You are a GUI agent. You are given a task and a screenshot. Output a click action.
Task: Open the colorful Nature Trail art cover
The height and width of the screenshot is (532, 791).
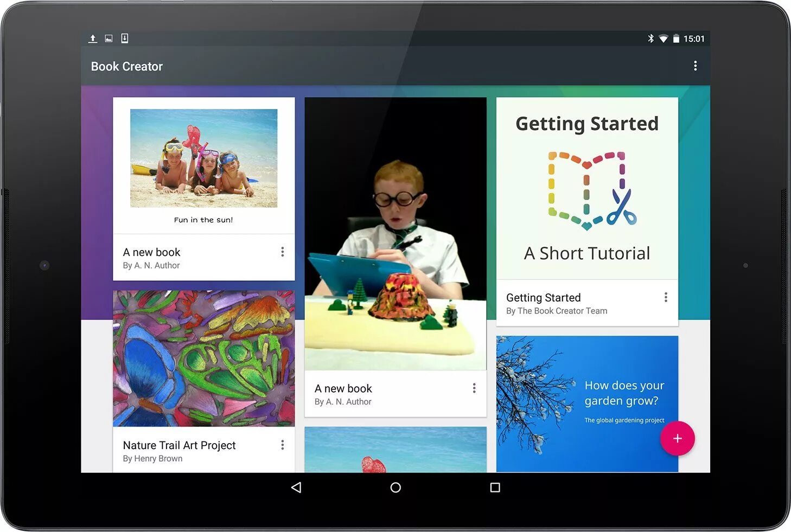pos(204,358)
